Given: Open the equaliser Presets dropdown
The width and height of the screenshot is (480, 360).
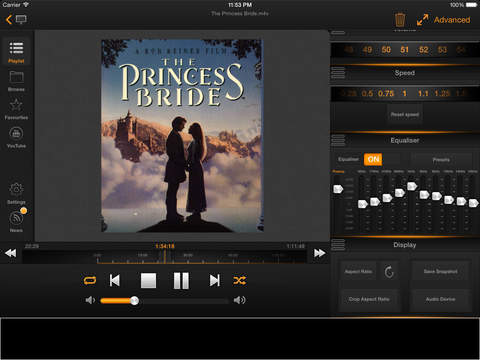Looking at the screenshot, I should tap(441, 160).
